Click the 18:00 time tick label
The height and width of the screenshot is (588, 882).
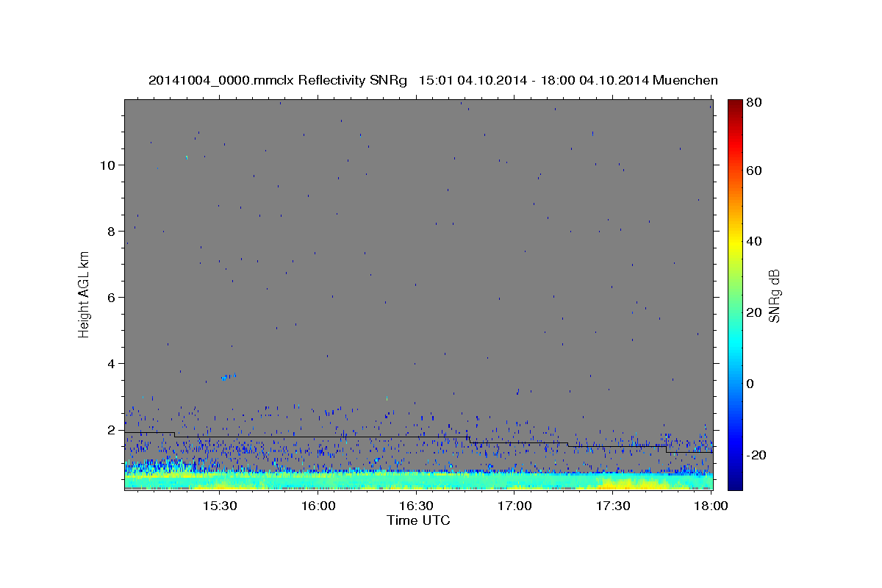(x=711, y=506)
